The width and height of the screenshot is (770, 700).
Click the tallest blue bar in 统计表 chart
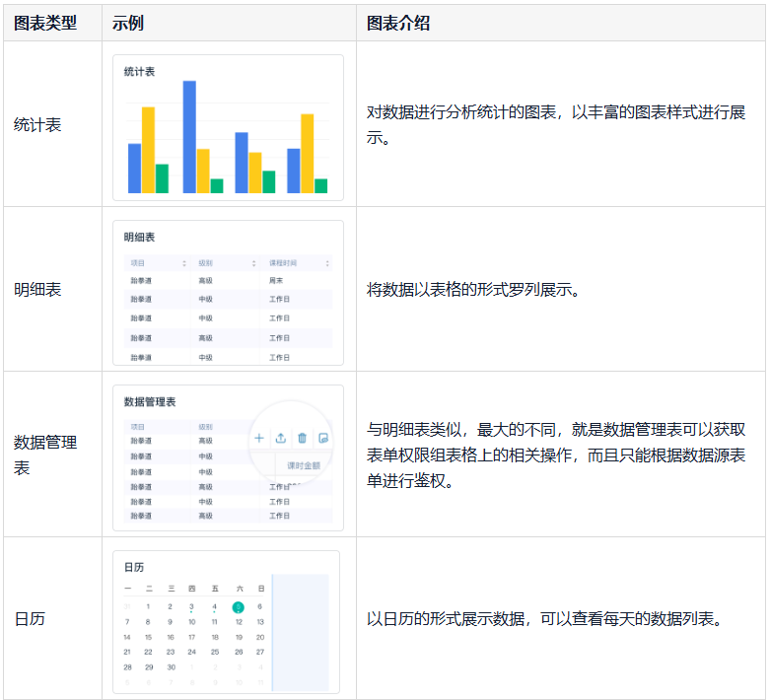(x=189, y=136)
